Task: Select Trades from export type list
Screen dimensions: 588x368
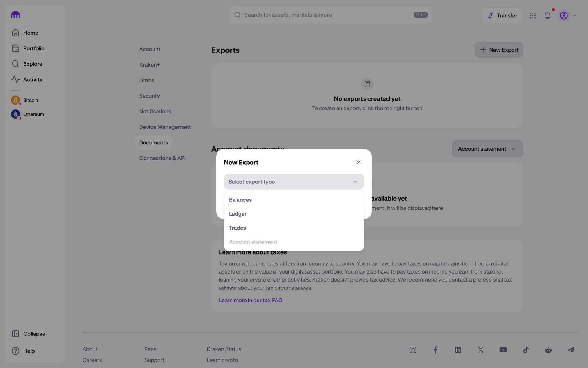Action: (x=237, y=228)
